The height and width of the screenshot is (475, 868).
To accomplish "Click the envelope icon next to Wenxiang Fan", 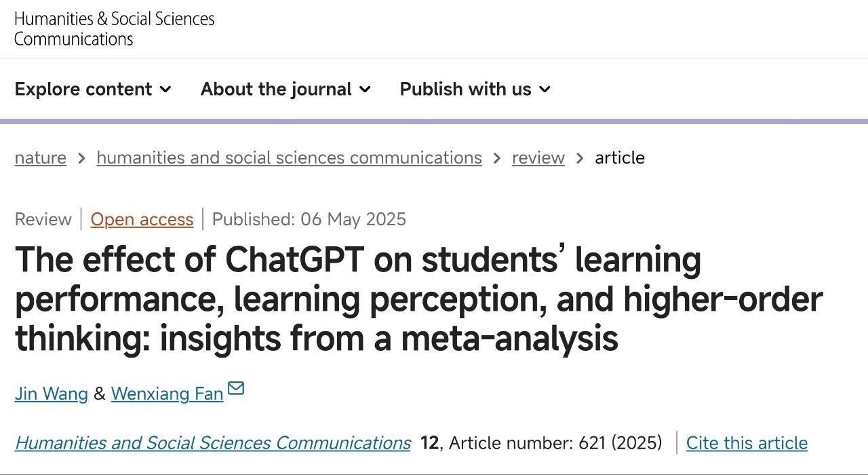I will [235, 389].
